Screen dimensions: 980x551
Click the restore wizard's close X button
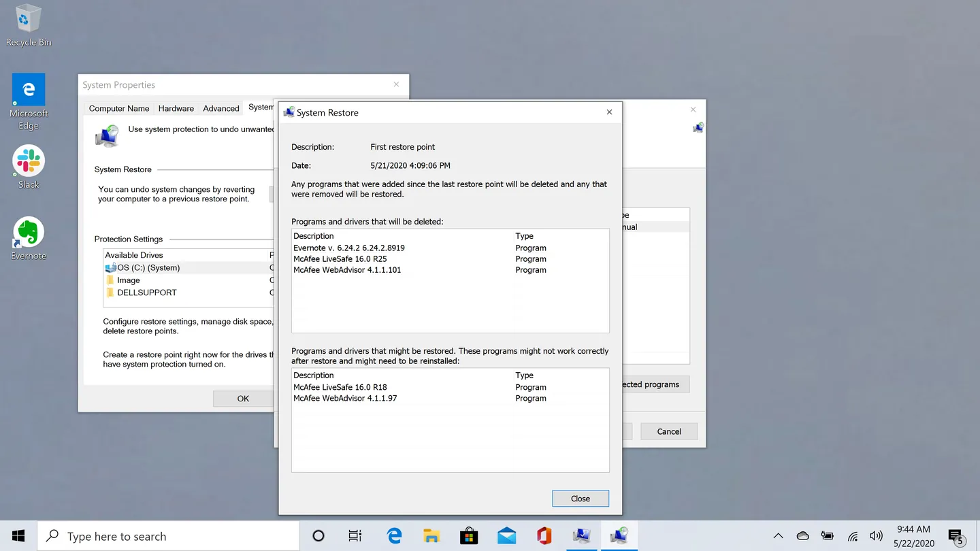(x=693, y=110)
